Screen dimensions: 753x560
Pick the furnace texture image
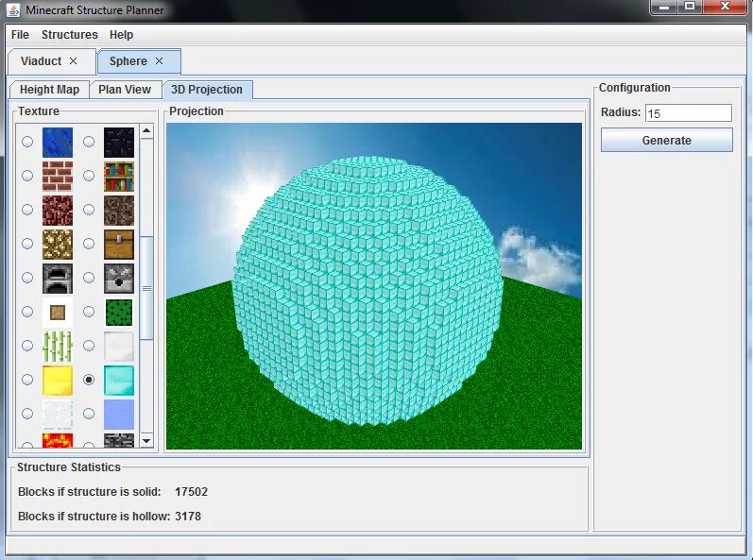[x=58, y=279]
